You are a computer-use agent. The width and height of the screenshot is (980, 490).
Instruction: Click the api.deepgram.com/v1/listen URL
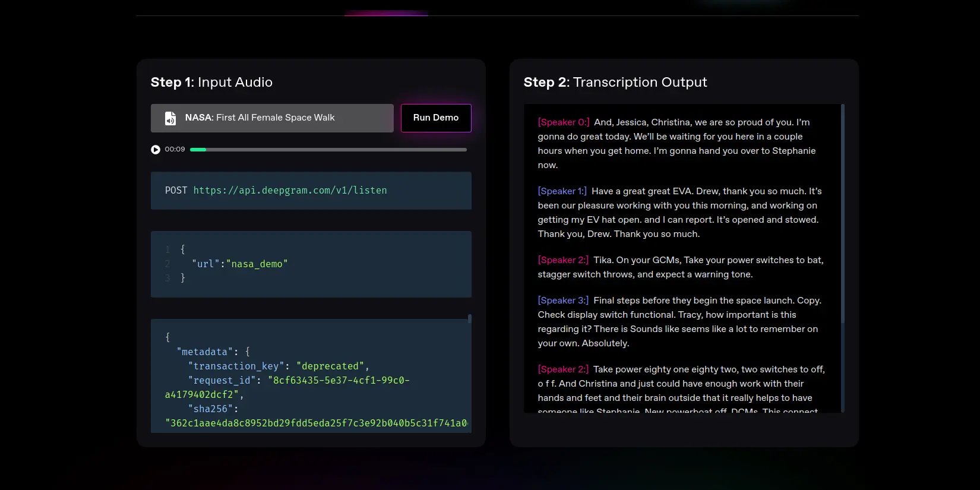290,191
